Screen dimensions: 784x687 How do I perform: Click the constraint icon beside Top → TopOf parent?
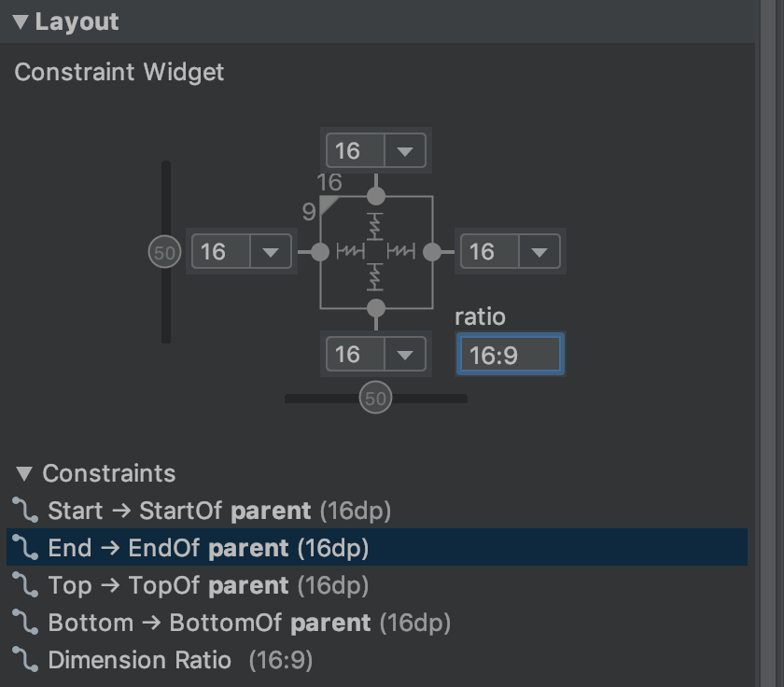25,585
